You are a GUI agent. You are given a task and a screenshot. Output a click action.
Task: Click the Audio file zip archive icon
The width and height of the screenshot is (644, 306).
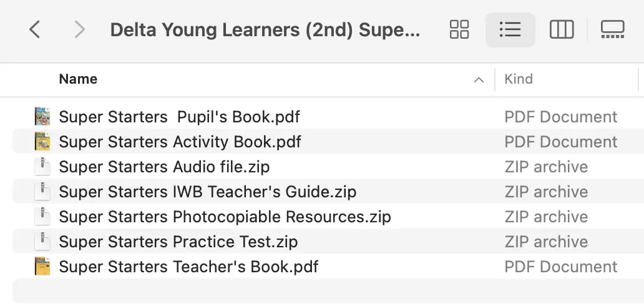(x=42, y=167)
